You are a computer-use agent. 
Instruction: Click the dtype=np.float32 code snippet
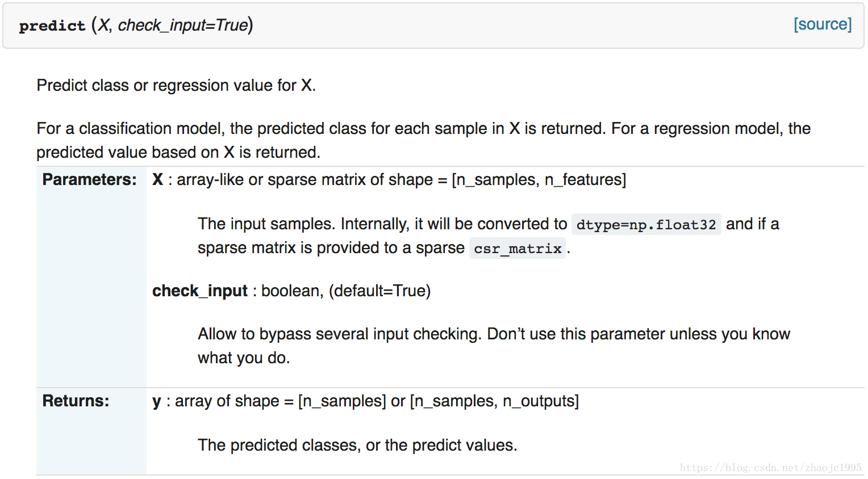pos(646,225)
